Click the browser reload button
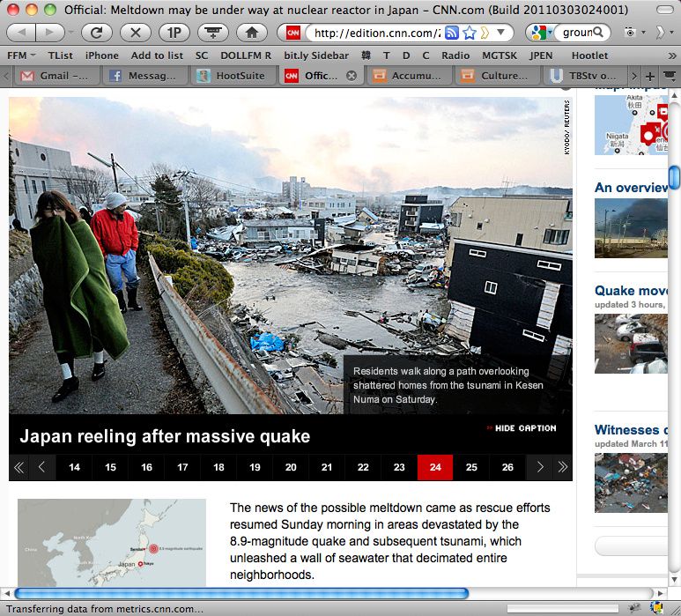The image size is (681, 616). click(96, 33)
